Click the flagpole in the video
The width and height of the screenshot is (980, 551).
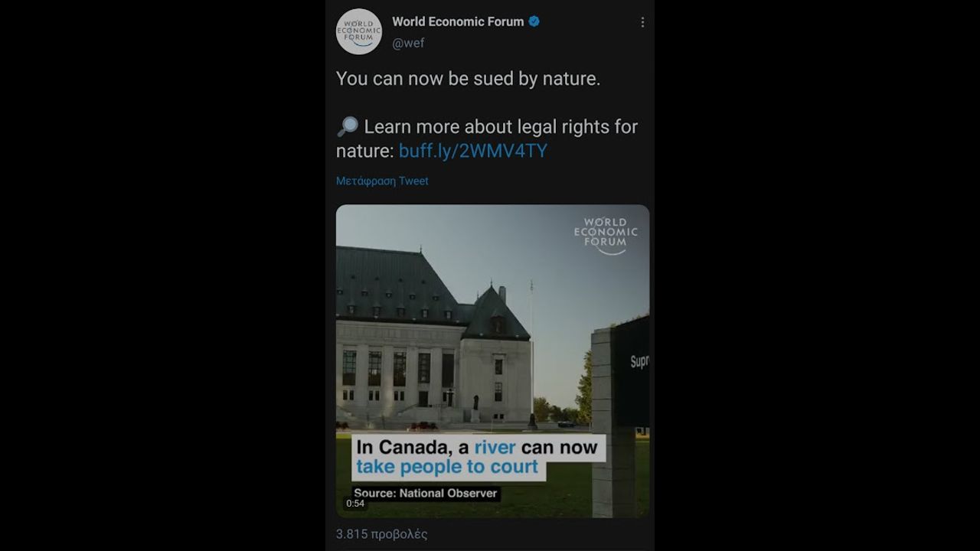point(531,344)
